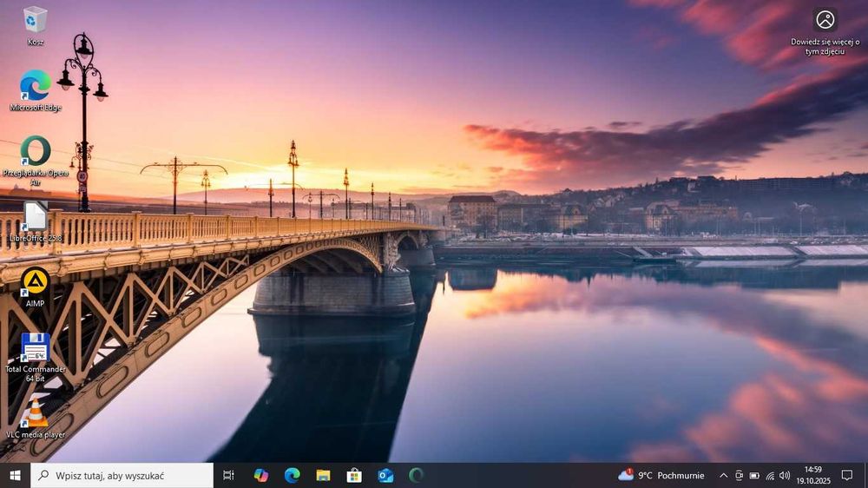The height and width of the screenshot is (488, 868).
Task: Open the notification Action Center icon
Action: click(x=847, y=475)
